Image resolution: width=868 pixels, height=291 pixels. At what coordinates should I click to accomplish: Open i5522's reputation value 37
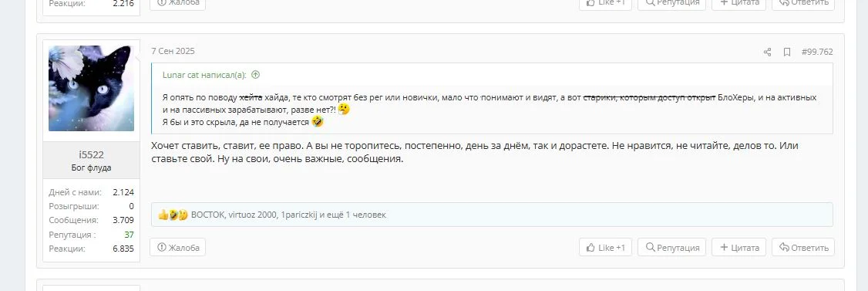point(129,235)
